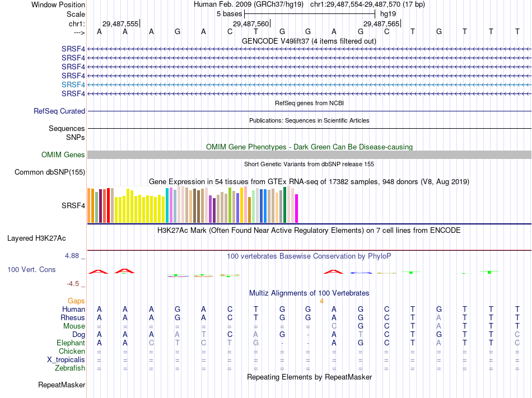Click the OMIM Genes label
The image size is (532, 398).
click(x=63, y=154)
